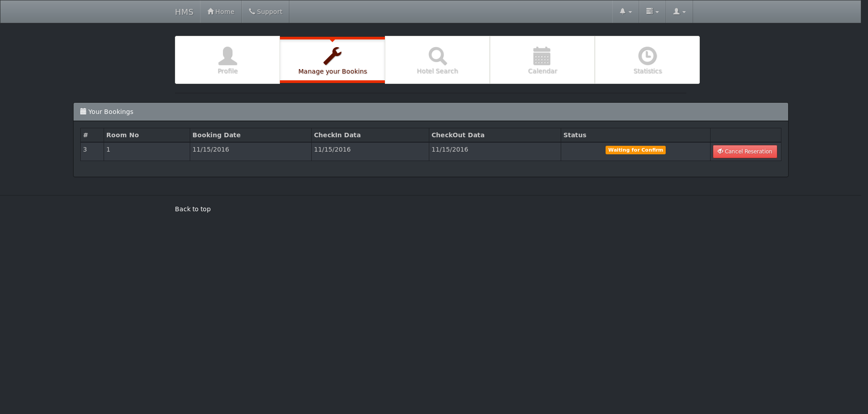The height and width of the screenshot is (414, 868).
Task: Open the Support menu item
Action: 265,11
